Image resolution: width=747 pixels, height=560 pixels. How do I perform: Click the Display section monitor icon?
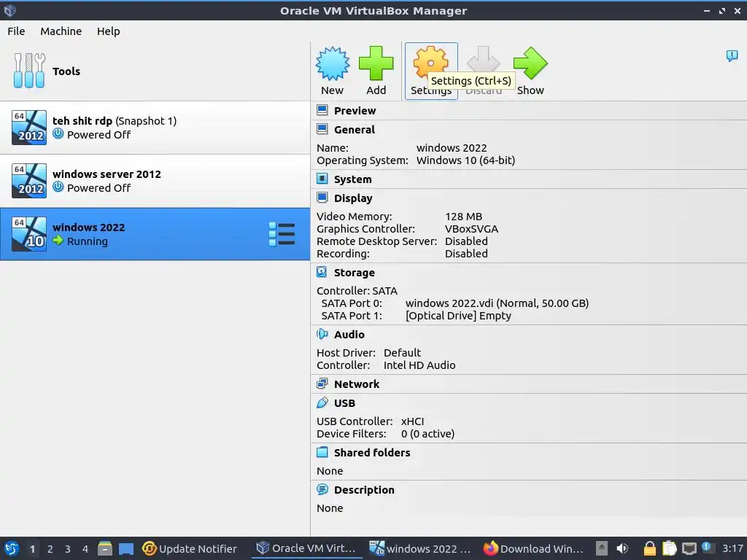point(322,198)
